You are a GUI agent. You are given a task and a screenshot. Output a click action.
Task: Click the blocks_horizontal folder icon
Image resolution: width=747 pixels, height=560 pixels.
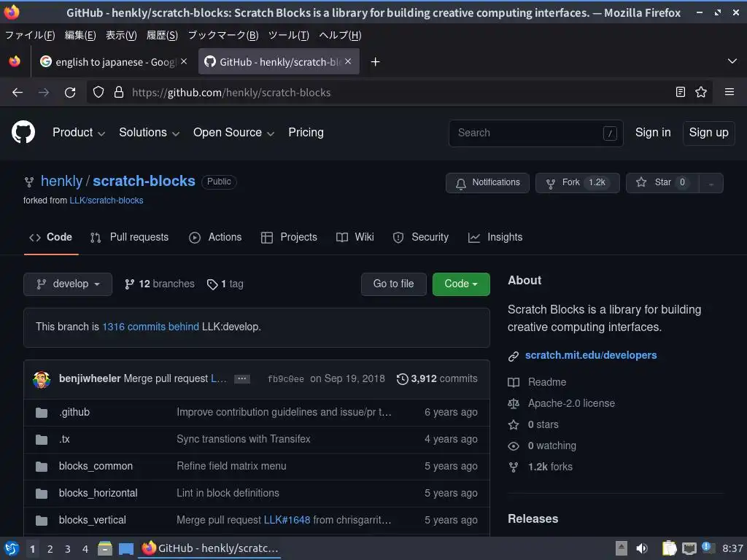(x=42, y=494)
